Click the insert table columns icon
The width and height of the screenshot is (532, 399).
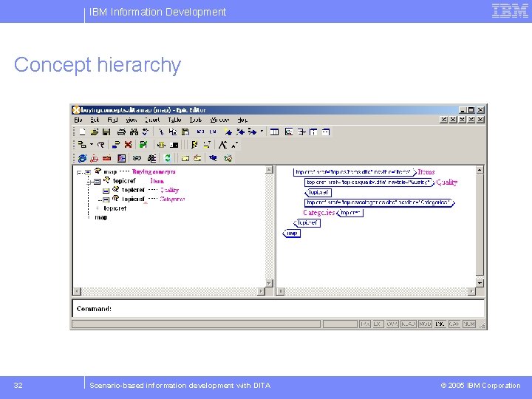click(274, 132)
